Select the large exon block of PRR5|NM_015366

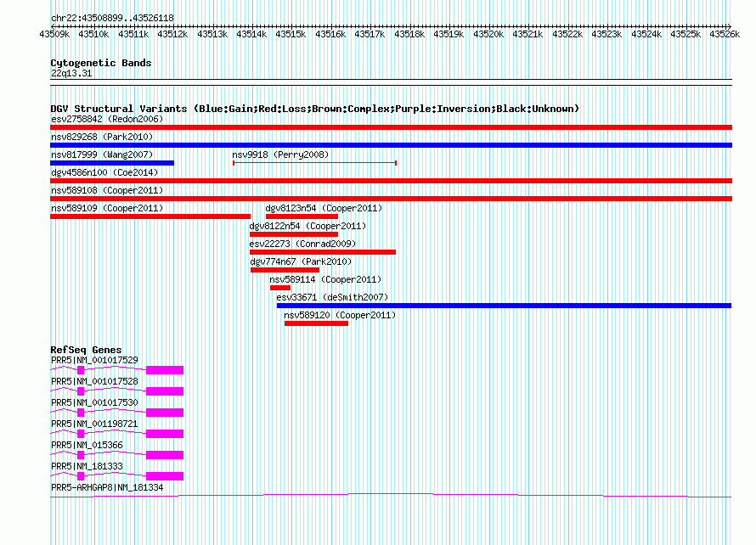point(165,455)
